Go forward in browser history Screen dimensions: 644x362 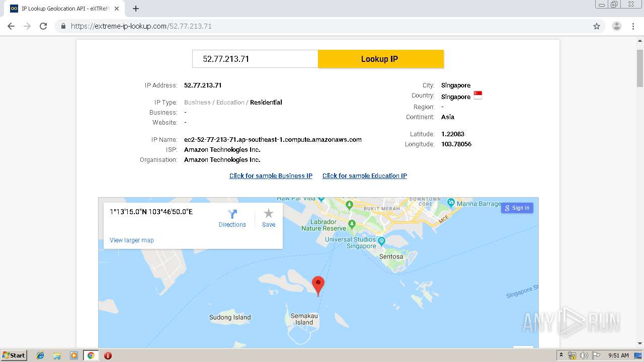(27, 26)
